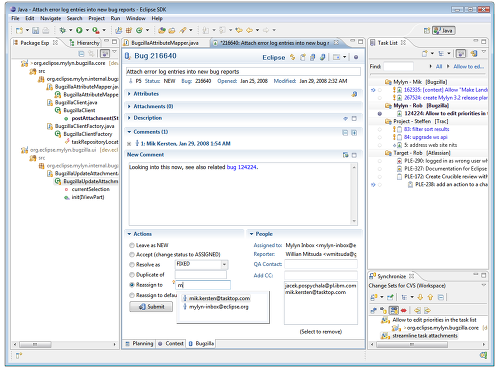Click the Save disk icon in toolbar
This screenshot has width=500, height=372.
(36, 30)
